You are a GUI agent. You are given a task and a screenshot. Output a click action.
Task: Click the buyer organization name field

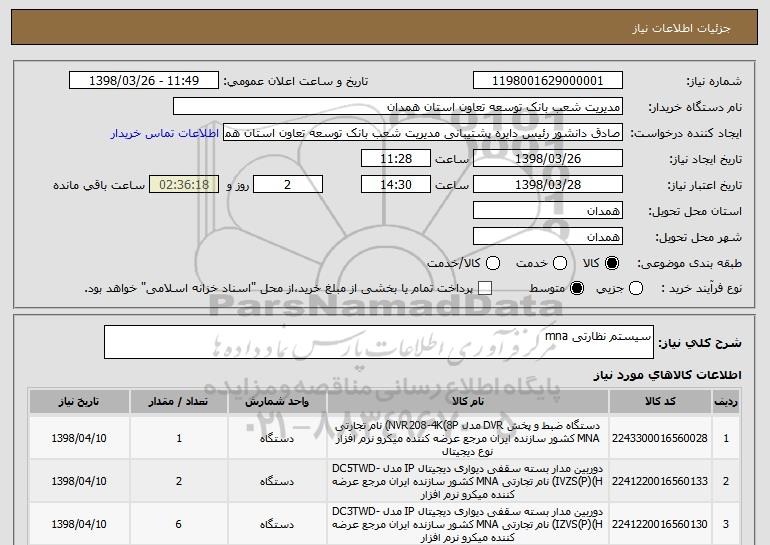398,107
